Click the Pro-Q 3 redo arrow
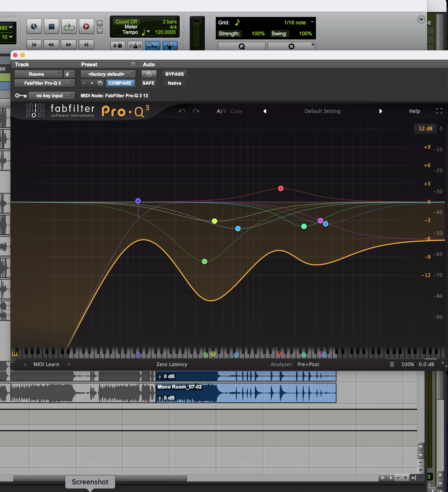This screenshot has width=448, height=492. tap(196, 111)
